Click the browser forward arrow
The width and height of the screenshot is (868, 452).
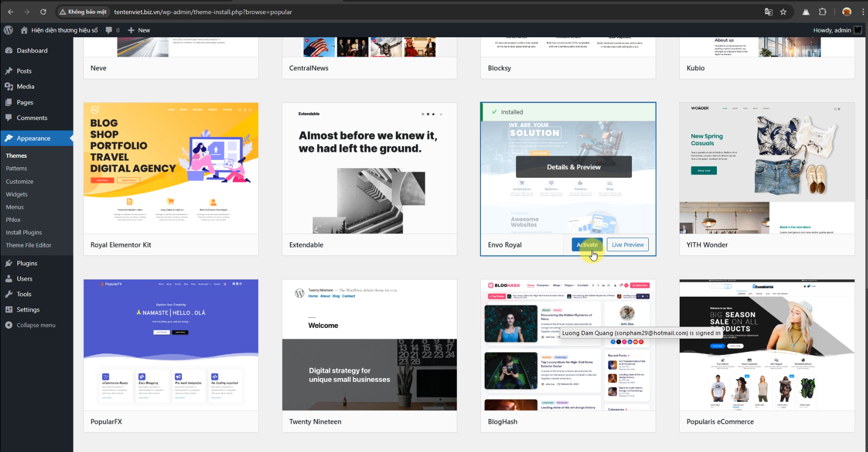point(27,12)
